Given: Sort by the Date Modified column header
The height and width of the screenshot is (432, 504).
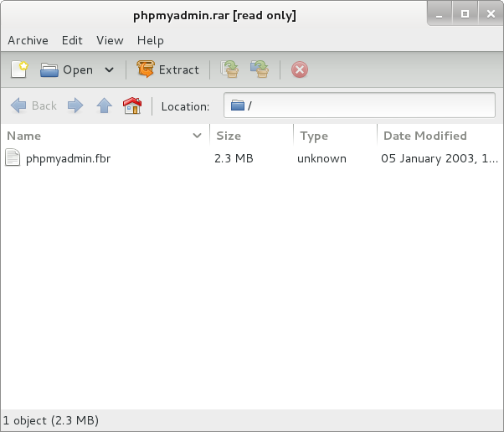Looking at the screenshot, I should 440,136.
